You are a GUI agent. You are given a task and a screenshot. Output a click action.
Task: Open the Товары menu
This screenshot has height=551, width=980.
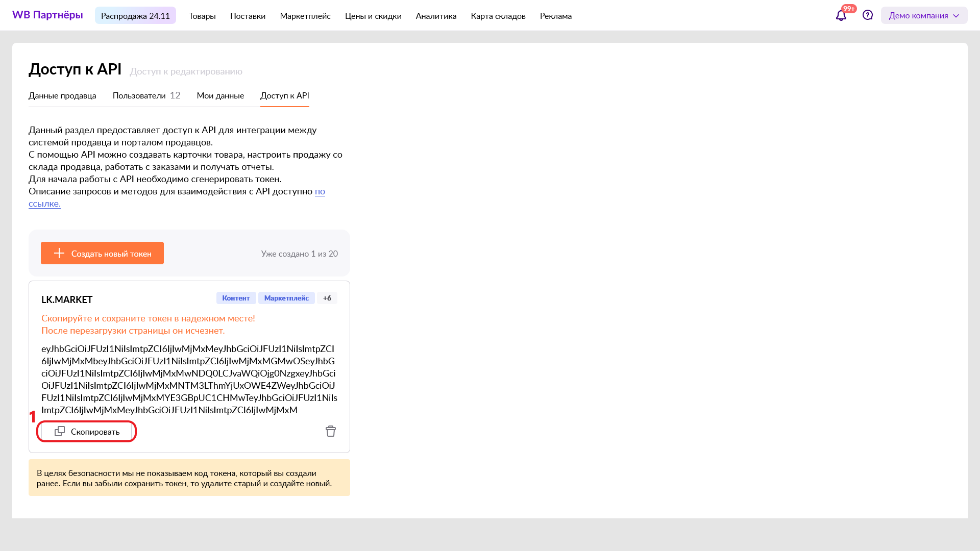click(202, 16)
